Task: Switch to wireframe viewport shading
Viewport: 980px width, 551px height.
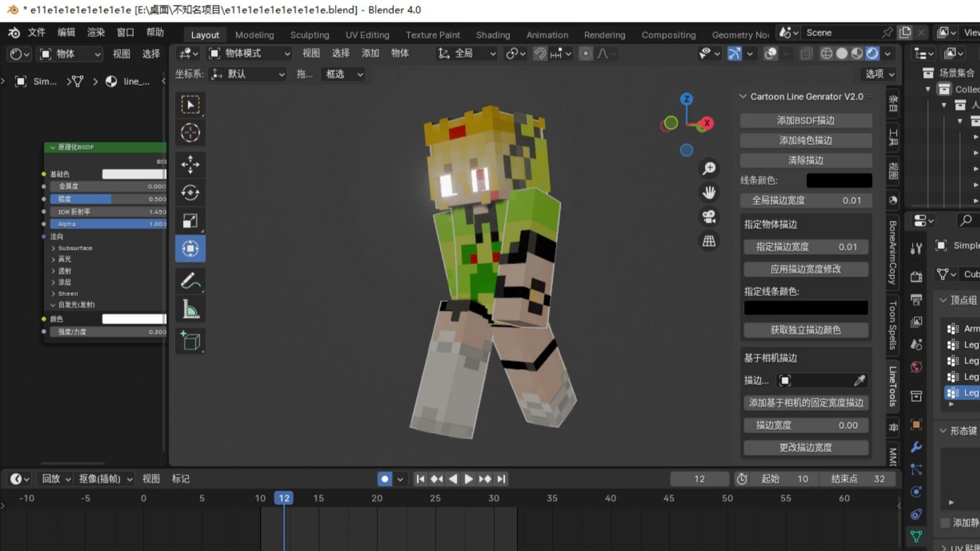Action: [826, 54]
